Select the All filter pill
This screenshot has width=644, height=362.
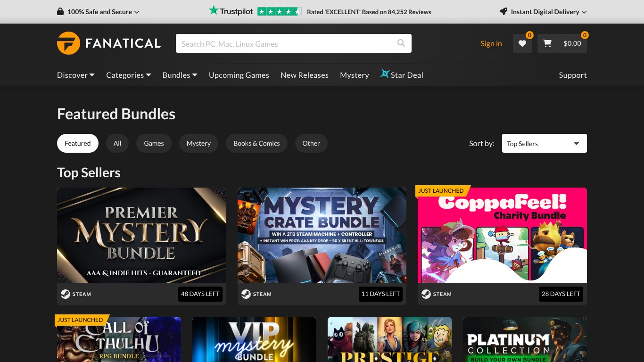[117, 143]
